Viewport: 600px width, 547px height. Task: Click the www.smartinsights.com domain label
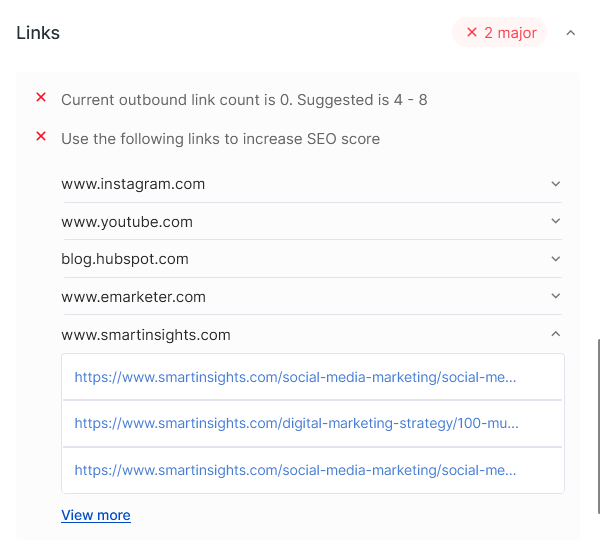tap(146, 335)
